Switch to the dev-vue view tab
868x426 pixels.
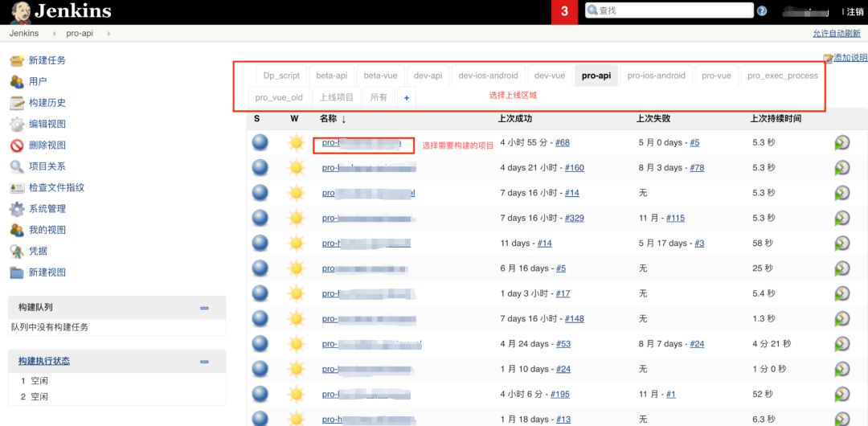550,76
